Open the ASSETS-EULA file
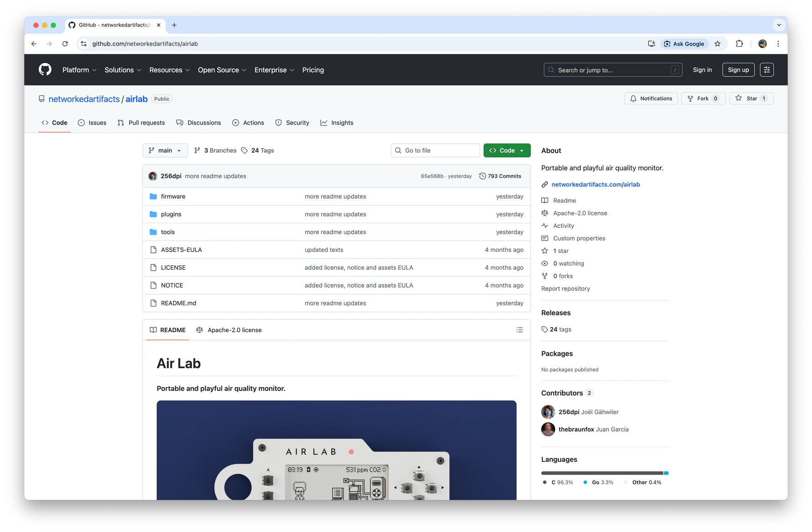Image resolution: width=812 pixels, height=532 pixels. pos(181,250)
